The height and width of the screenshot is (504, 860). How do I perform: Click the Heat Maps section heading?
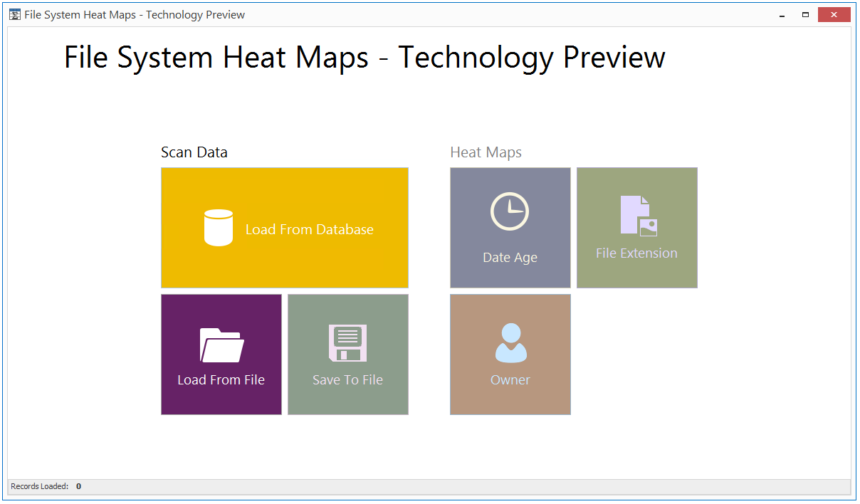(486, 152)
